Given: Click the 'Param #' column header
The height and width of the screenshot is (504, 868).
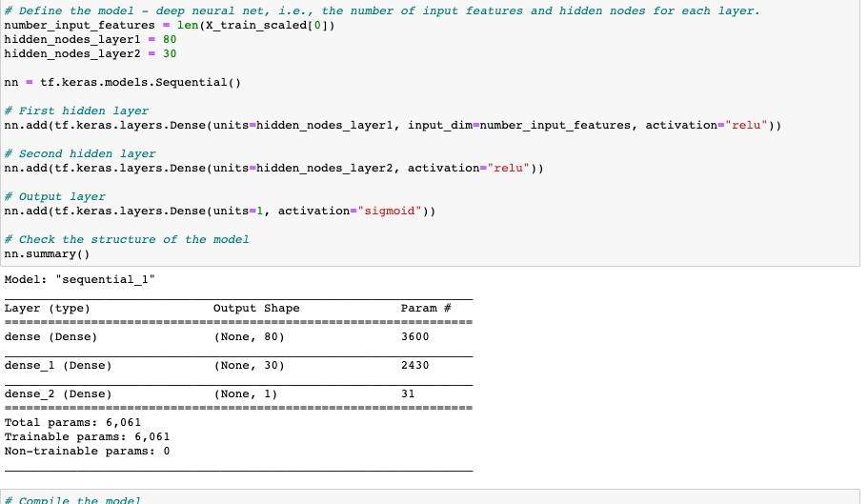Looking at the screenshot, I should [426, 308].
